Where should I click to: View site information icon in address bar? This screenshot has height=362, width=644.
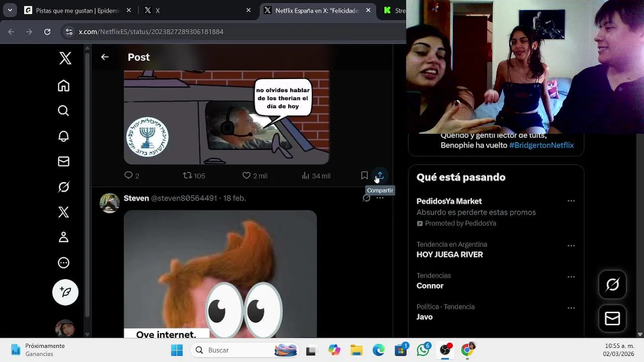click(x=69, y=32)
